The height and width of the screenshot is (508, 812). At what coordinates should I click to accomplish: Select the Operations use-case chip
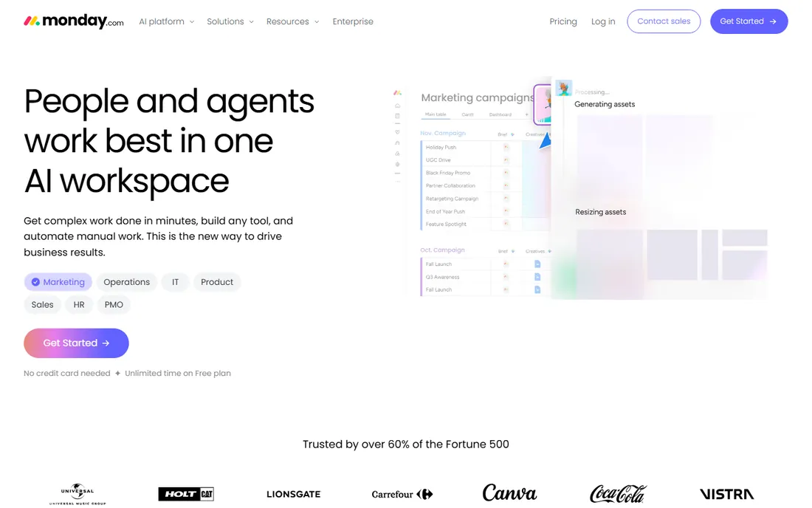click(x=126, y=282)
